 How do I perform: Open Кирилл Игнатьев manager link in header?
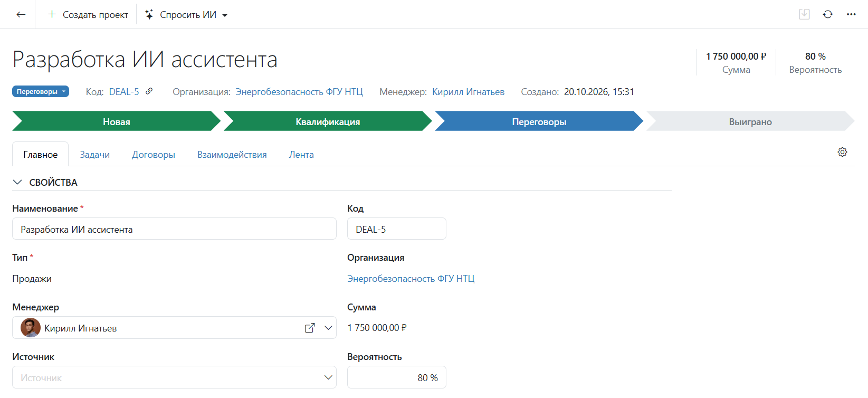[469, 92]
